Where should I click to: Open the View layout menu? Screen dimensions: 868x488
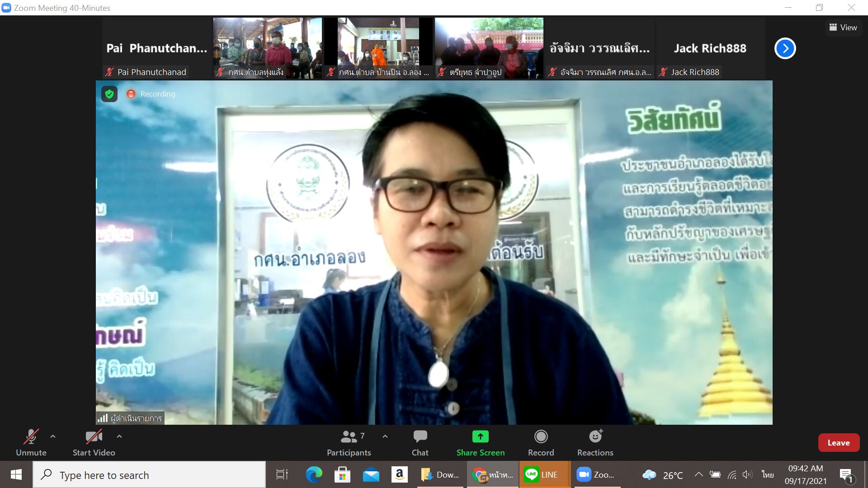coord(843,28)
